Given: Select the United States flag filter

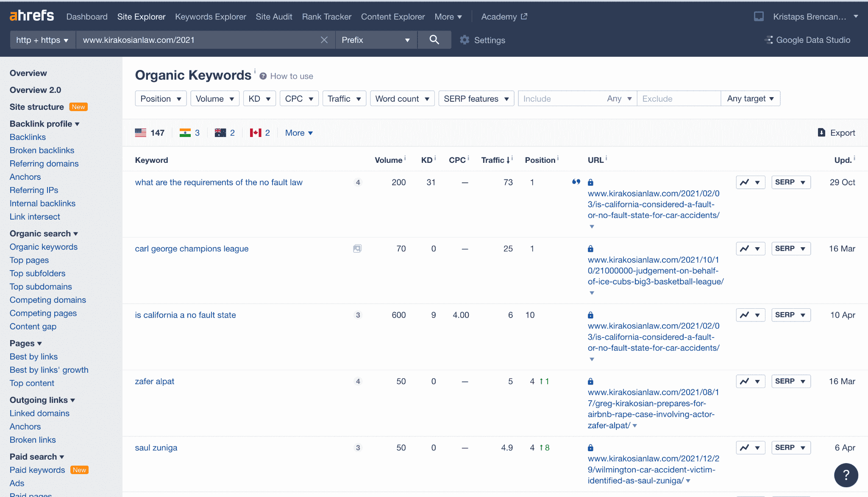Looking at the screenshot, I should pos(141,133).
